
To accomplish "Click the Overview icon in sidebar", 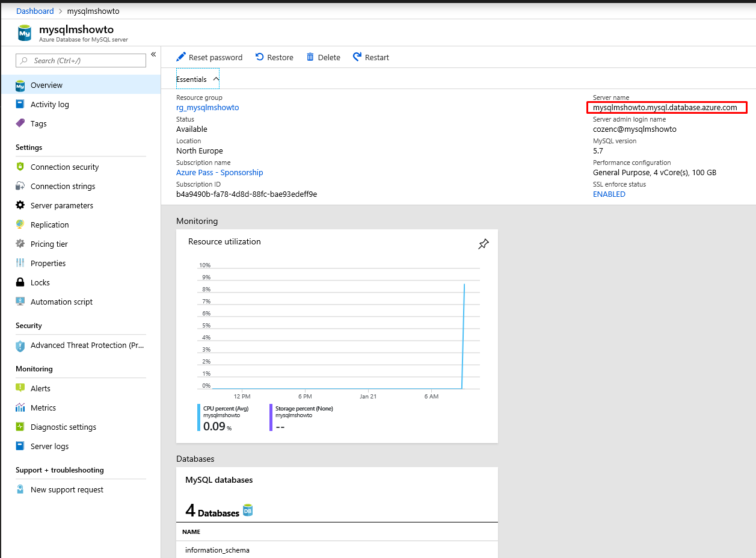I will [20, 85].
